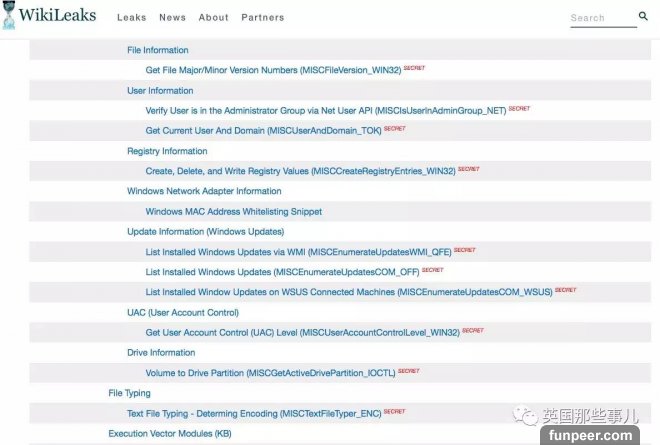Click the WikiLeaks hourglass logo icon
Image resolution: width=660 pixels, height=445 pixels.
tap(9, 16)
